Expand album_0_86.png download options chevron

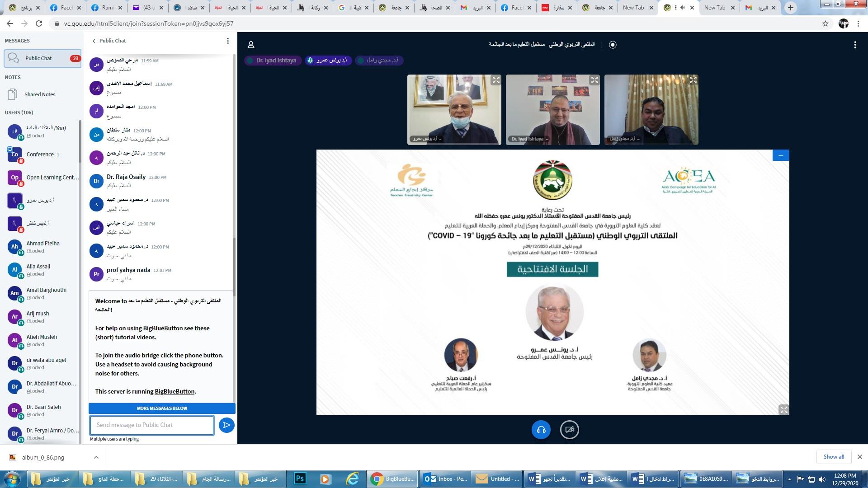click(x=96, y=457)
